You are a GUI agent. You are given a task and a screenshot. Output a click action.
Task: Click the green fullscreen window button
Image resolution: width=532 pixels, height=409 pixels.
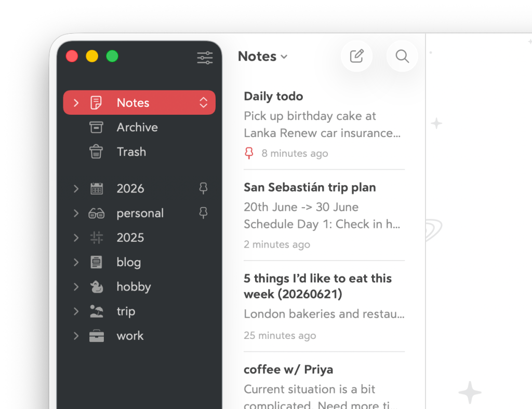click(x=112, y=56)
